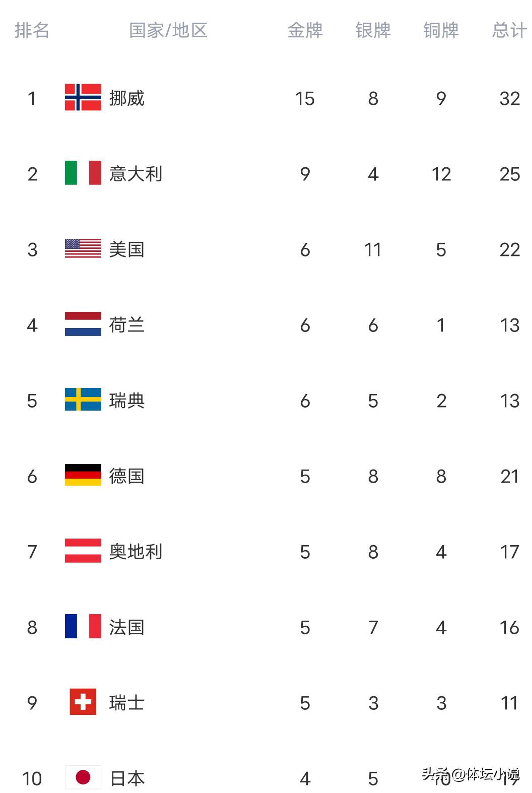Image resolution: width=532 pixels, height=793 pixels.
Task: Open country name 意大利
Action: coord(136,174)
